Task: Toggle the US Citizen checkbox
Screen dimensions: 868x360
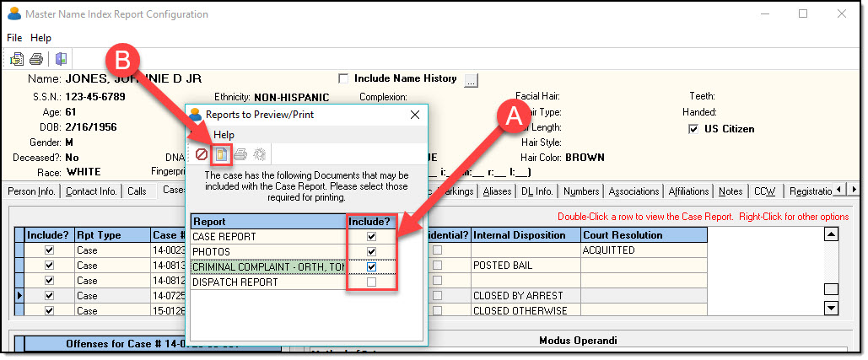Action: (x=693, y=129)
